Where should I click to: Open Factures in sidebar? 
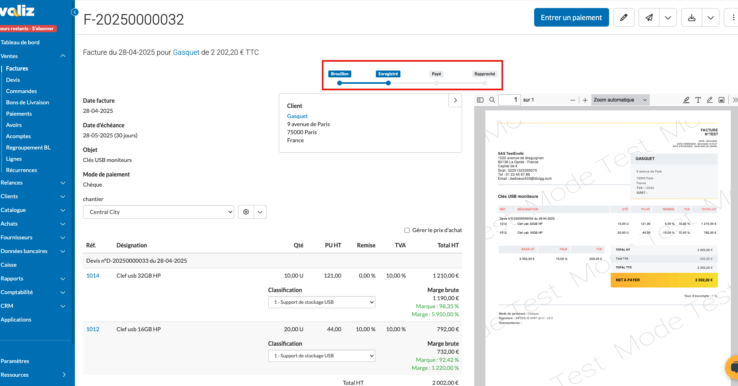click(x=17, y=68)
